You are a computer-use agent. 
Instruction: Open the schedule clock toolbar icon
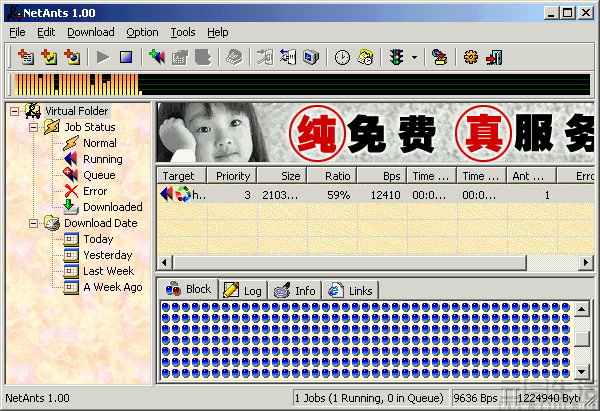point(342,57)
